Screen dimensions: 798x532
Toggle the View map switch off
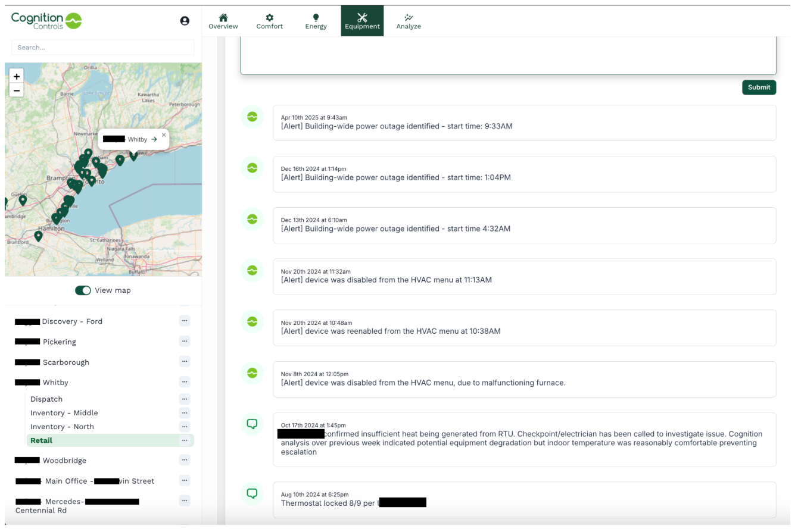[83, 290]
